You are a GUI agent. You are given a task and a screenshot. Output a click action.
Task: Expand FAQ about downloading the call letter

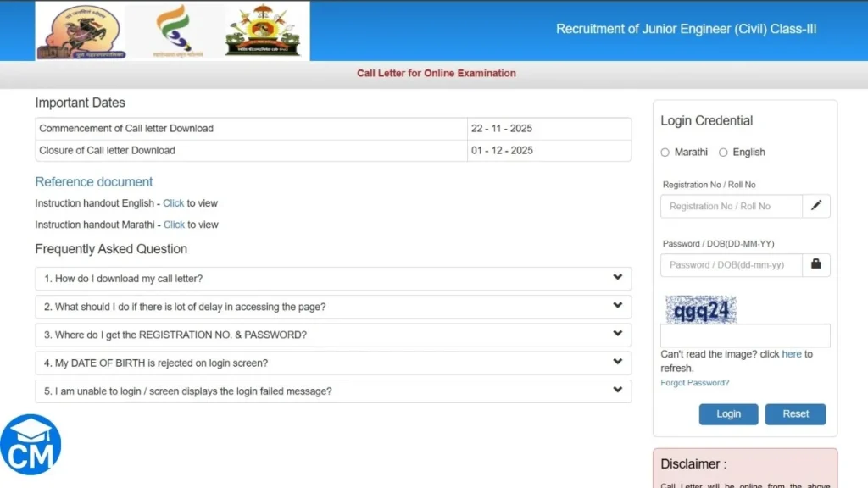tap(332, 278)
